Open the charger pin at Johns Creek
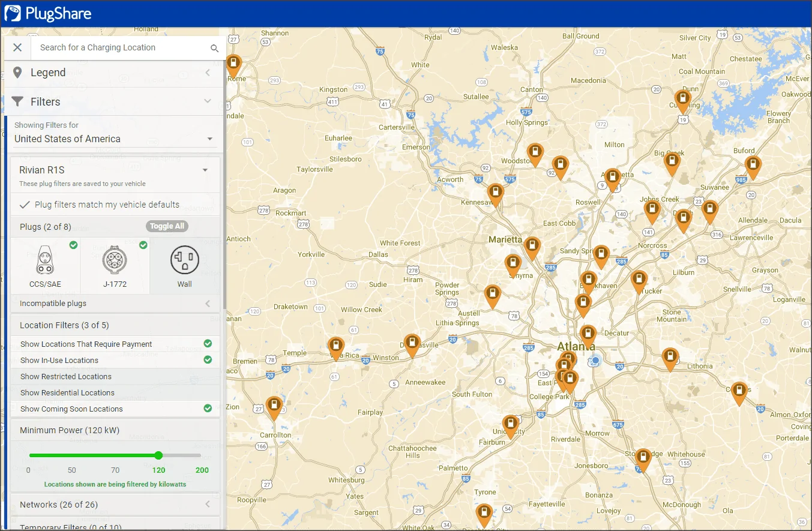 tap(652, 212)
